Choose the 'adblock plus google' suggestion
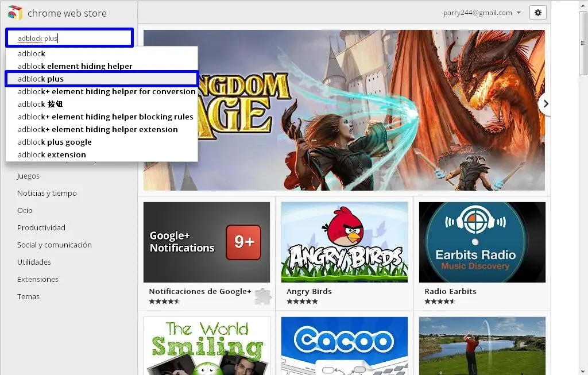 [102, 142]
